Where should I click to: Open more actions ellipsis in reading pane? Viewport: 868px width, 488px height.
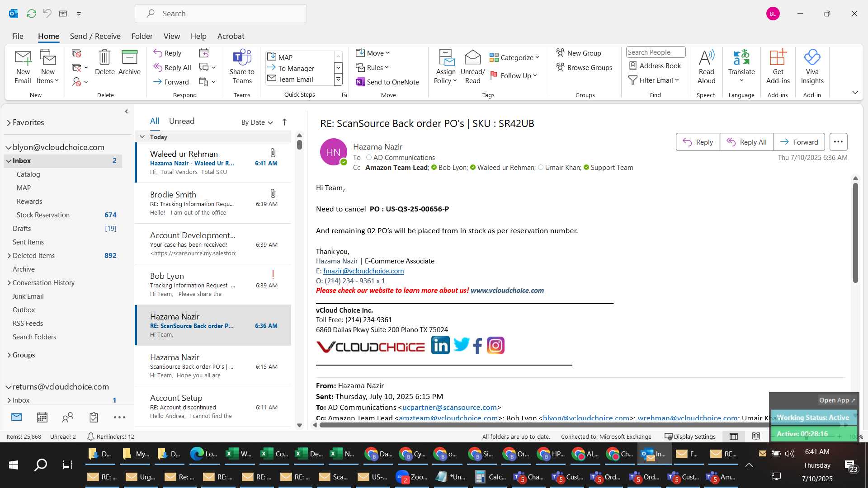(838, 142)
